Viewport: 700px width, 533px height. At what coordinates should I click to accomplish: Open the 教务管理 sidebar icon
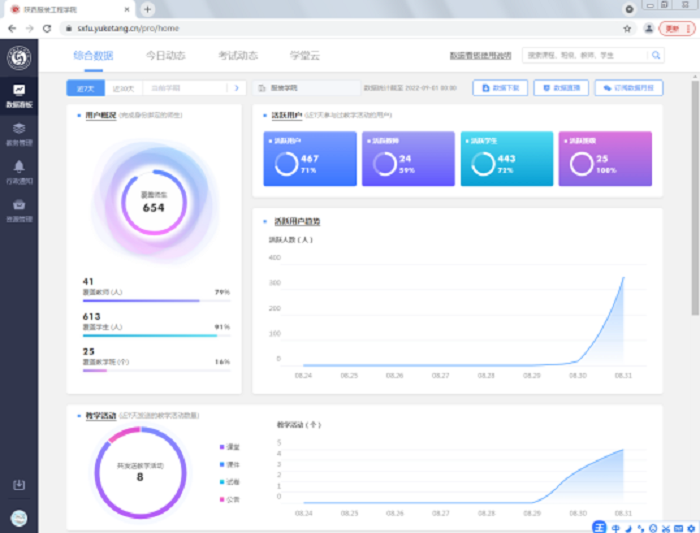point(19,133)
